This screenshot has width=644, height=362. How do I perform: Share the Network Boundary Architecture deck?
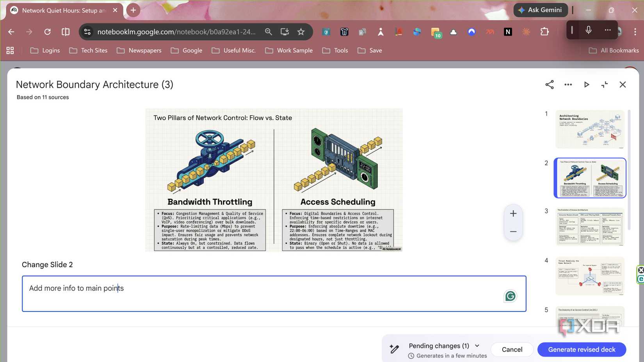coord(550,84)
